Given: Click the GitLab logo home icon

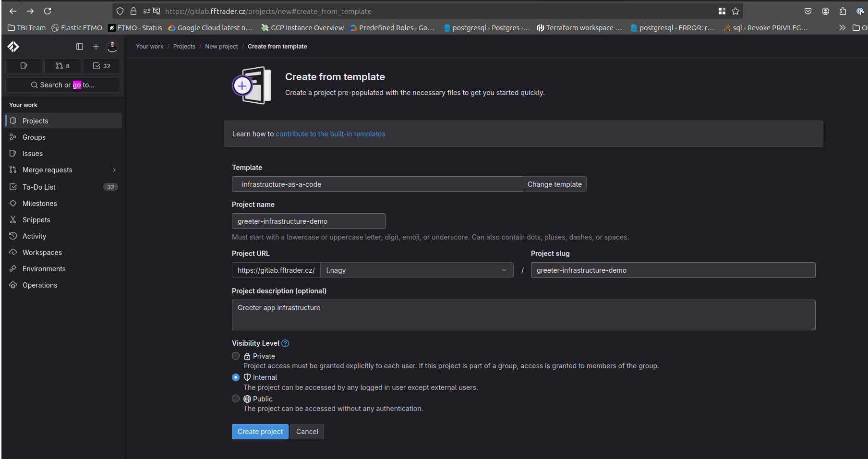Looking at the screenshot, I should pos(13,47).
